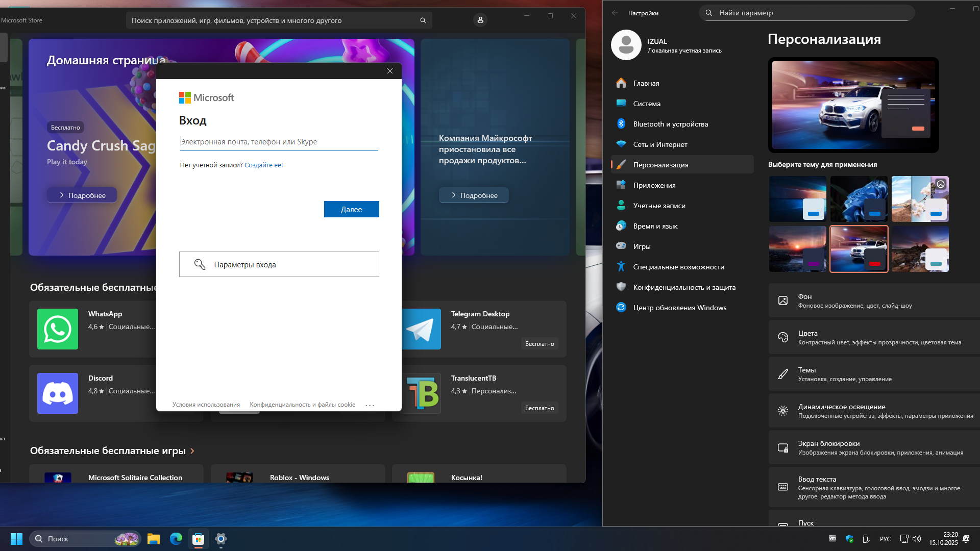Open the Store profile account icon
Viewport: 980px width, 551px height.
click(x=480, y=20)
